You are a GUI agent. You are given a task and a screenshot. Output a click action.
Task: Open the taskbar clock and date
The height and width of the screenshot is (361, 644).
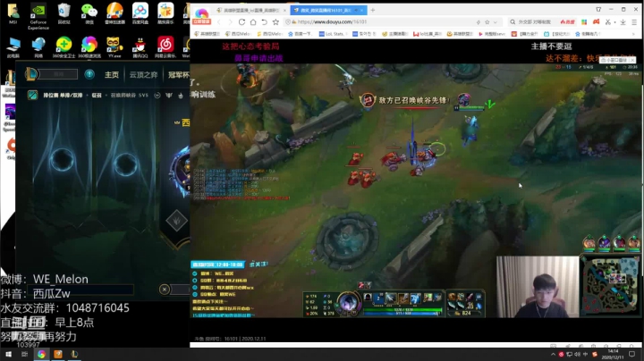[x=613, y=354]
